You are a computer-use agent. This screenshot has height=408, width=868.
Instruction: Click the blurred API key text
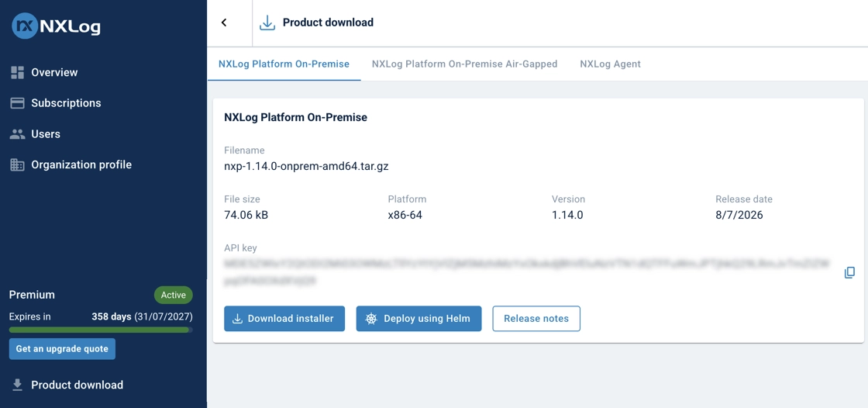(527, 273)
